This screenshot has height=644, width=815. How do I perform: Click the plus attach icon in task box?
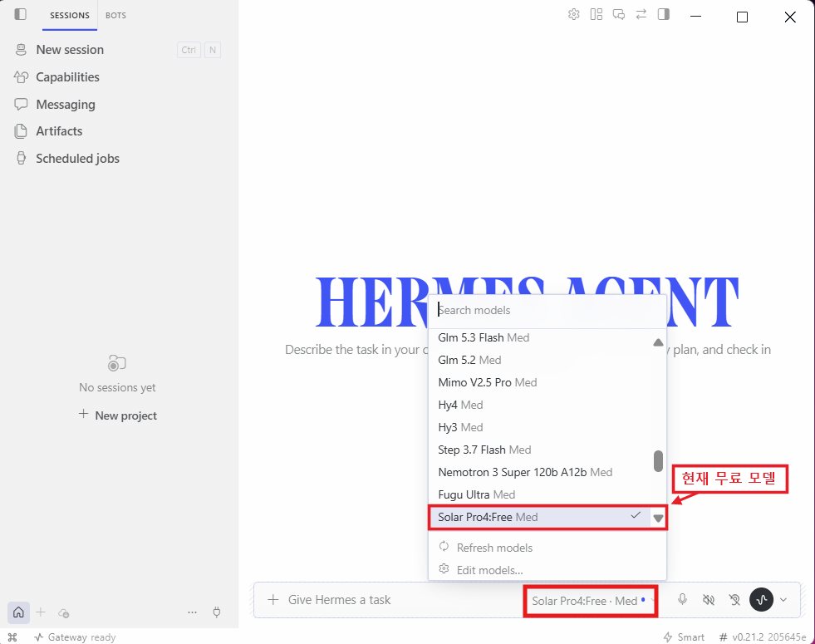tap(272, 600)
